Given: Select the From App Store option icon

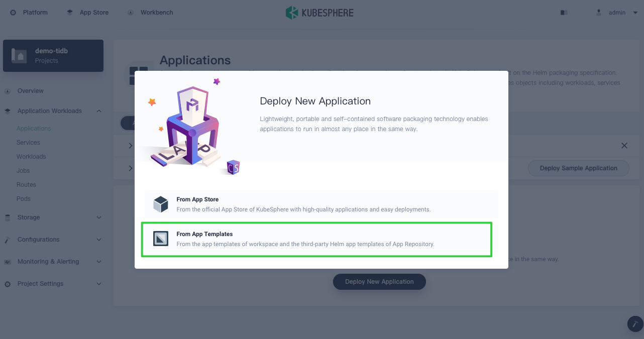Looking at the screenshot, I should pyautogui.click(x=160, y=203).
